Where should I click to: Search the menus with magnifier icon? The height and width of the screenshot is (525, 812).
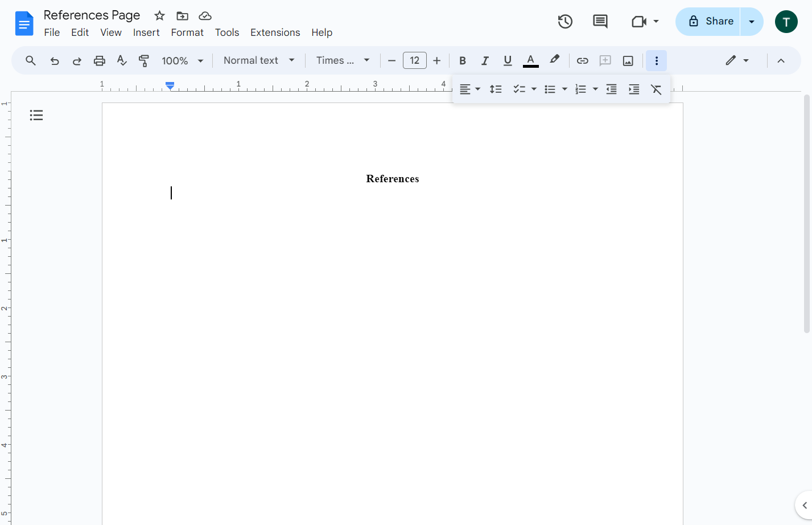[x=31, y=60]
